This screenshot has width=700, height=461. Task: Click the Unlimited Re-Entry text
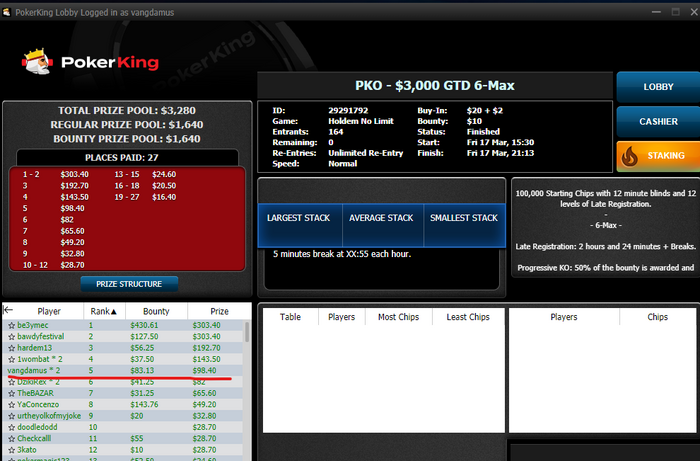pos(366,153)
